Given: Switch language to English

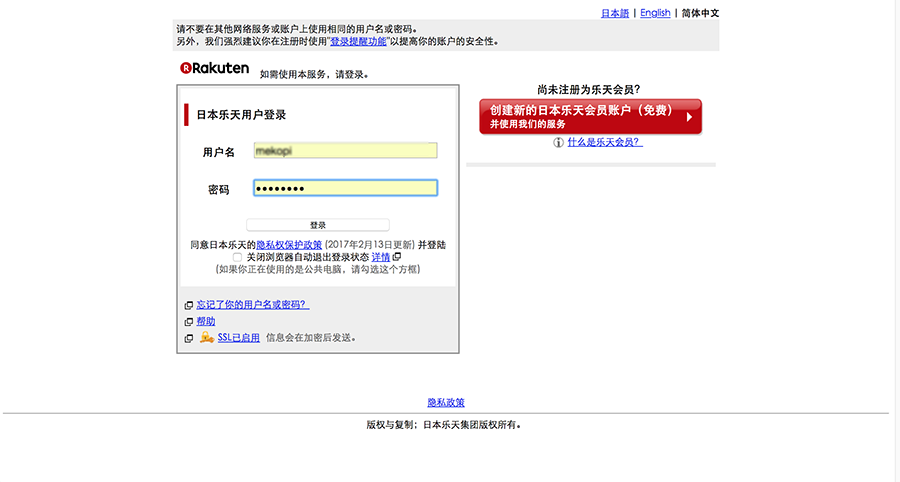Looking at the screenshot, I should tap(655, 13).
